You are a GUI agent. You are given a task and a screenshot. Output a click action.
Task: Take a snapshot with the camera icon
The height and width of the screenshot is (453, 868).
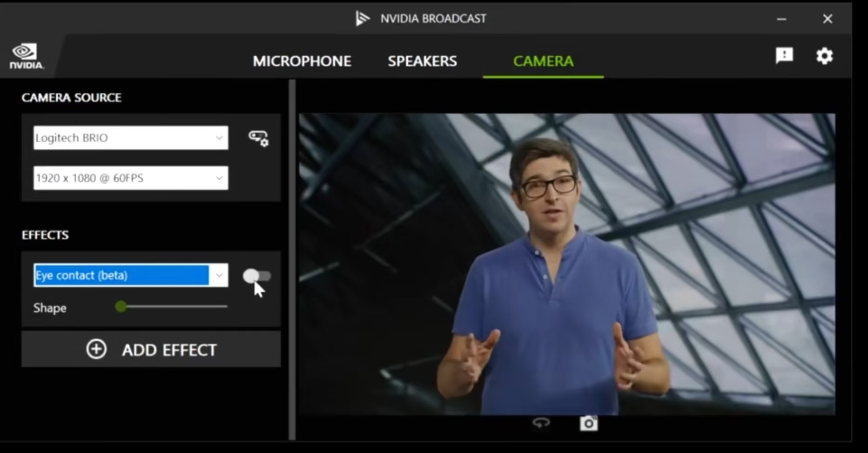pos(588,423)
